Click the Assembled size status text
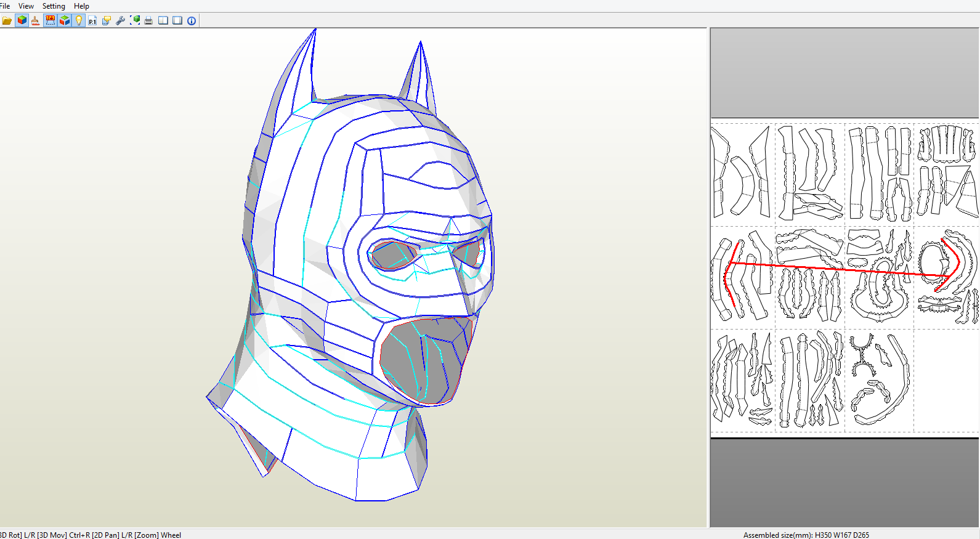This screenshot has width=980, height=539. pyautogui.click(x=806, y=535)
